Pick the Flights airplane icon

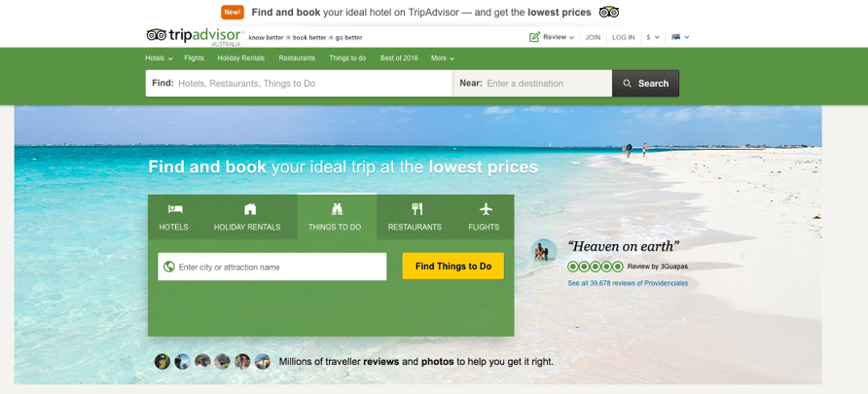coord(486,209)
